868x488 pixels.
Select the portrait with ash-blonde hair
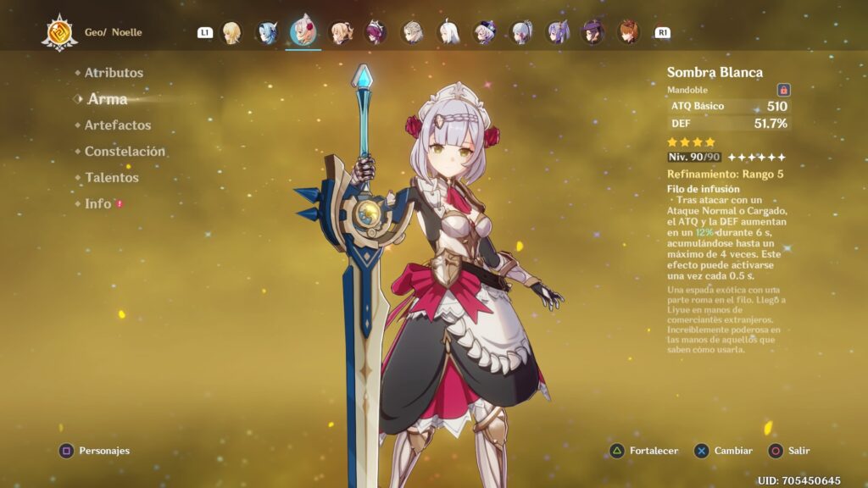tap(413, 33)
